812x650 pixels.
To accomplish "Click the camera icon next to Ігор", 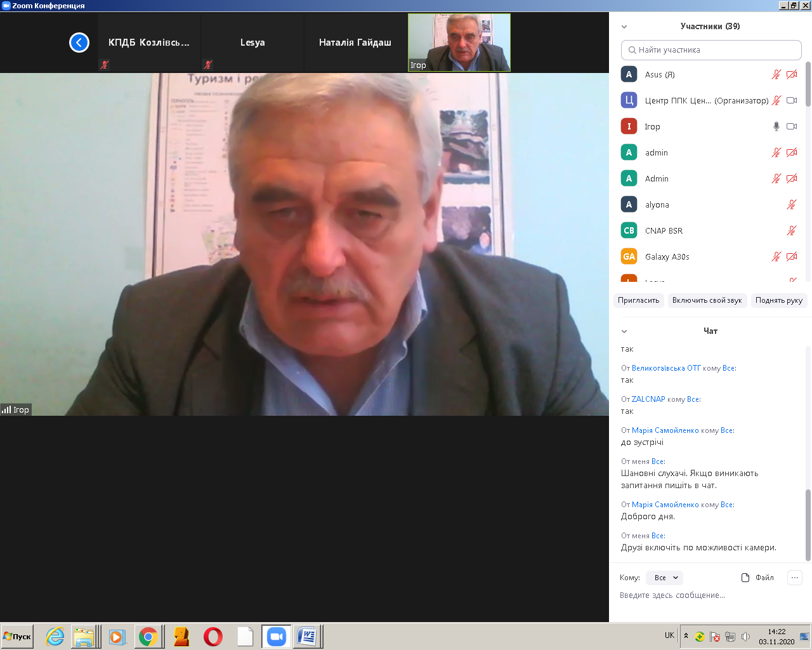I will click(792, 126).
